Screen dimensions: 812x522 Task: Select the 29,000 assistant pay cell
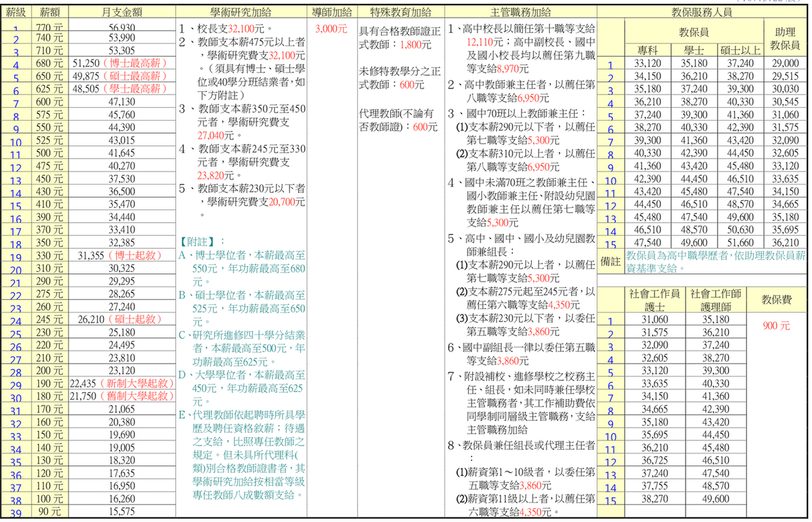tap(785, 63)
